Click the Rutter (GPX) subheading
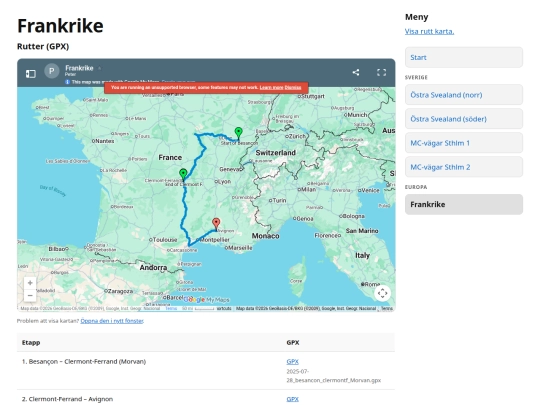The width and height of the screenshot is (540, 405). pyautogui.click(x=43, y=46)
